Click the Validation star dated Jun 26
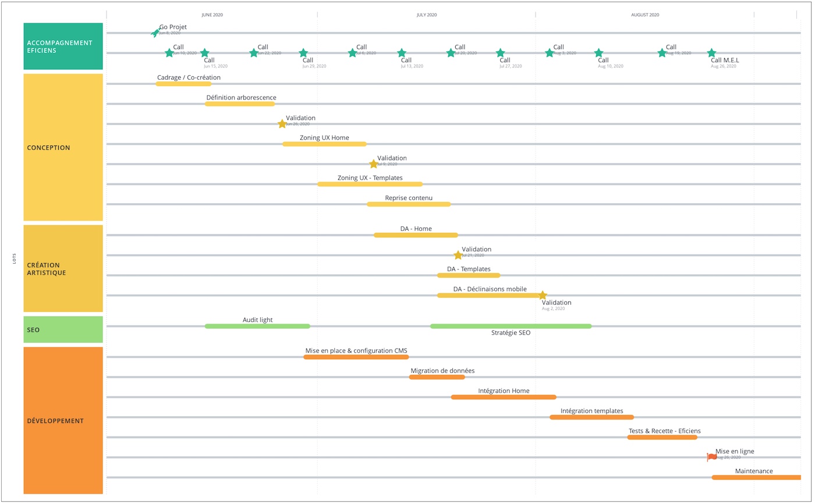The image size is (815, 504). 282,123
